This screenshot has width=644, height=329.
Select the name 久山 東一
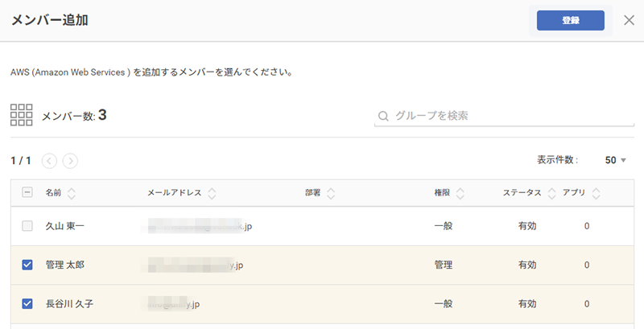[64, 226]
